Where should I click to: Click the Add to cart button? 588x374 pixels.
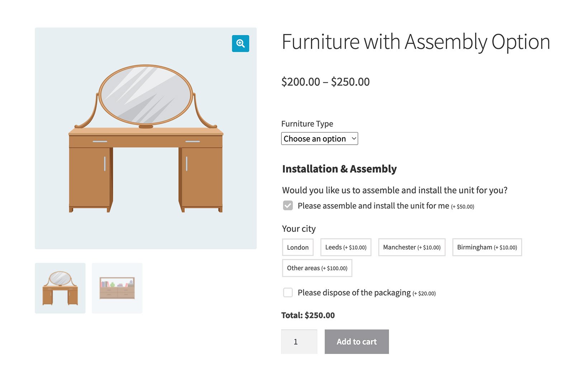(356, 341)
